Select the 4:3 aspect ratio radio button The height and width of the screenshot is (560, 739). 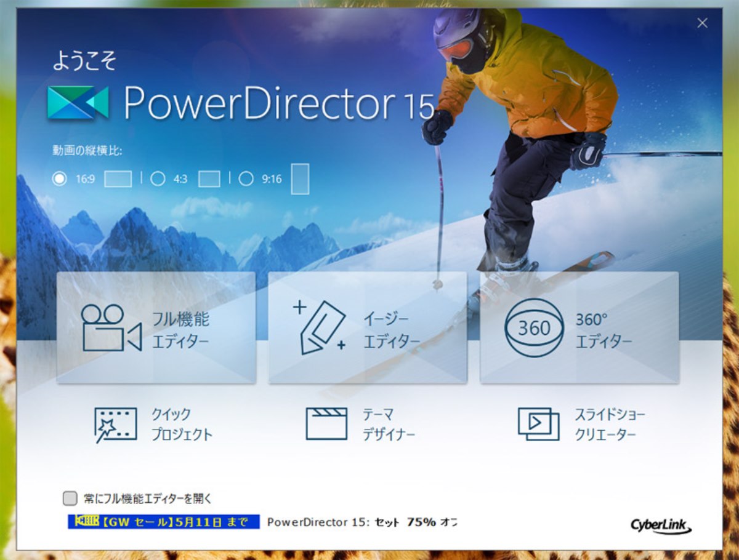158,179
